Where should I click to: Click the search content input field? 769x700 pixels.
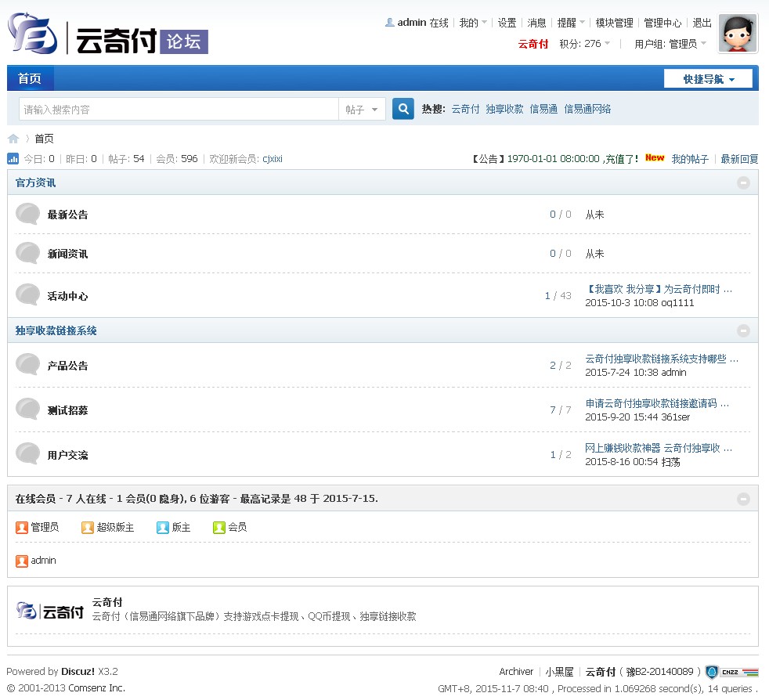pos(178,110)
